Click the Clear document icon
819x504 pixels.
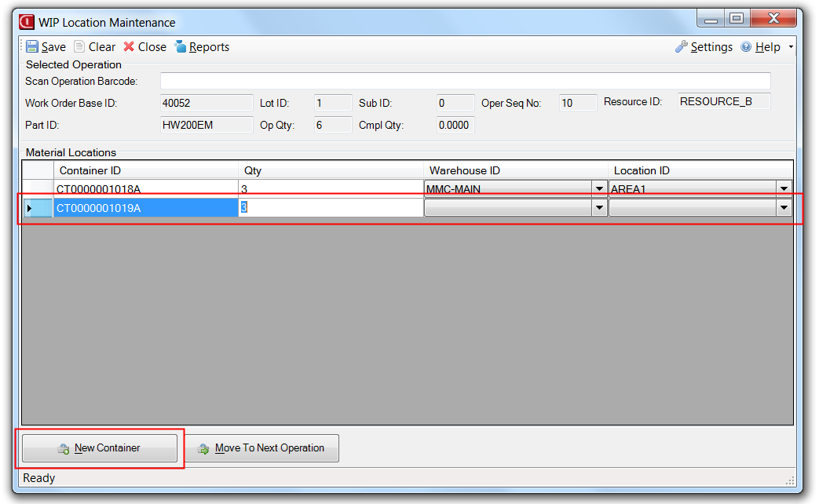coord(79,47)
